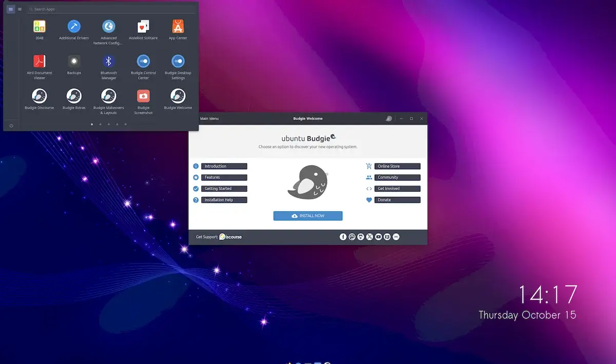This screenshot has height=364, width=616.
Task: Go to fourth app menu page dot
Action: (x=117, y=124)
